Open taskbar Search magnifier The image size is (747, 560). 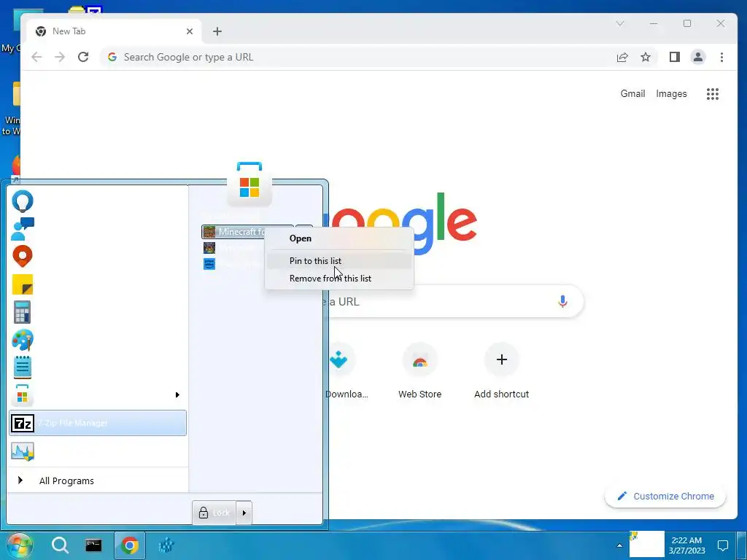pos(60,545)
